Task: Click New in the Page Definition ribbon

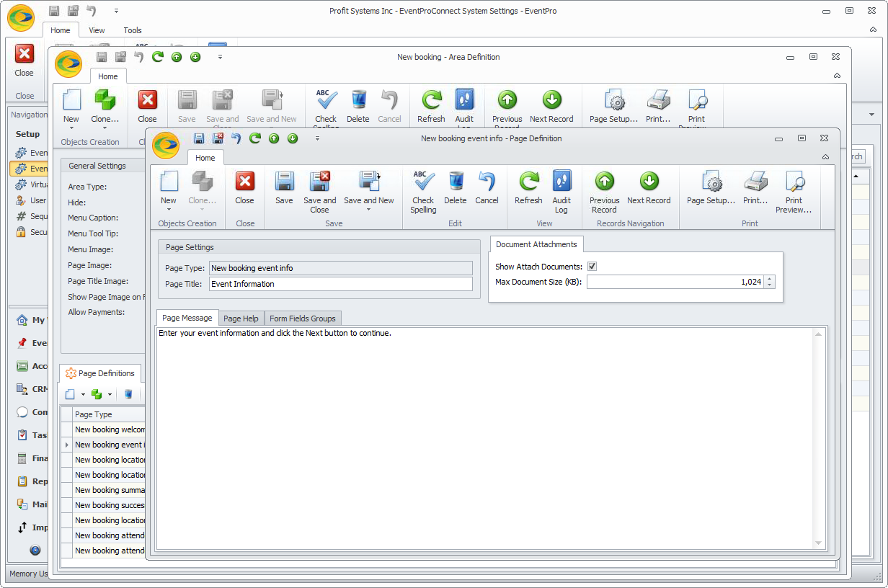Action: 169,191
